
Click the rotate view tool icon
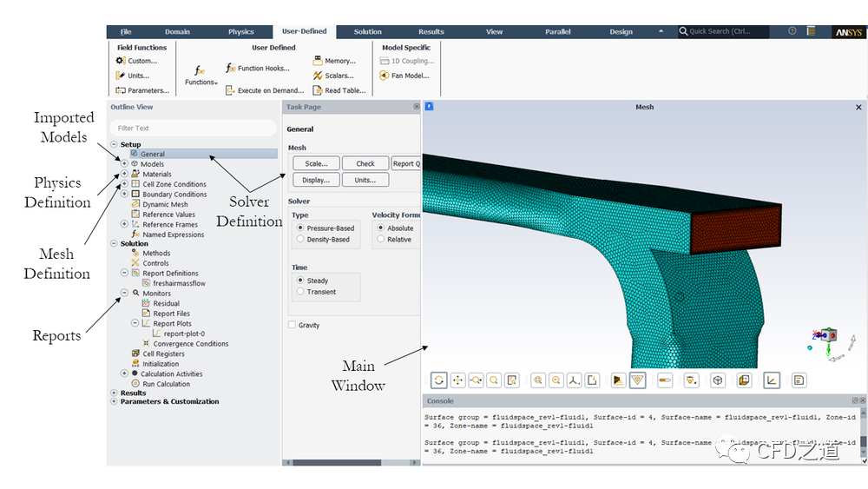(x=439, y=380)
